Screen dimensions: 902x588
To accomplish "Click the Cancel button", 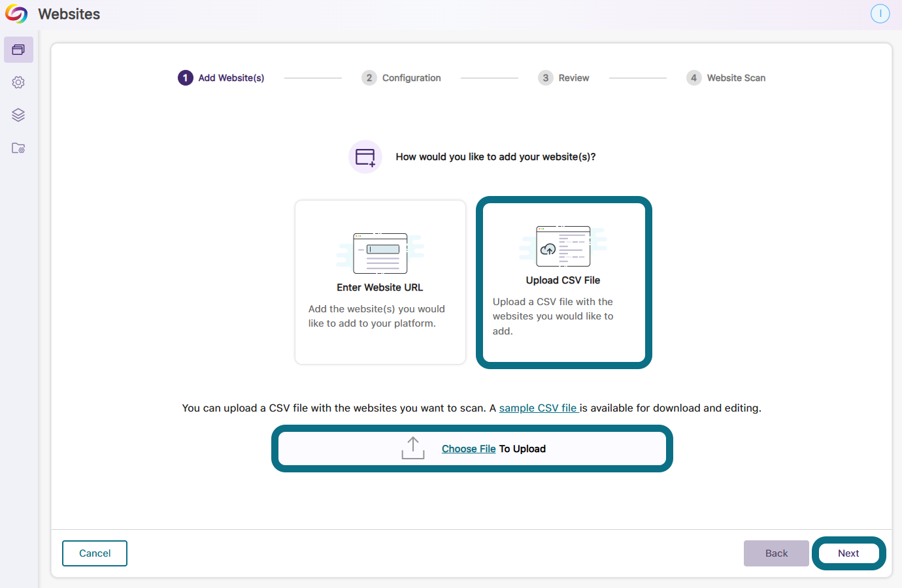I will 95,553.
